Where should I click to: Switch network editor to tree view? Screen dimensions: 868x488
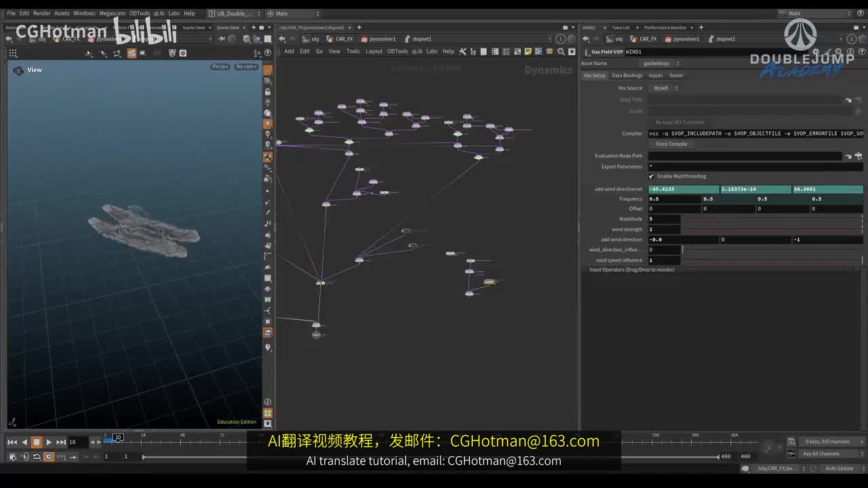tap(473, 52)
